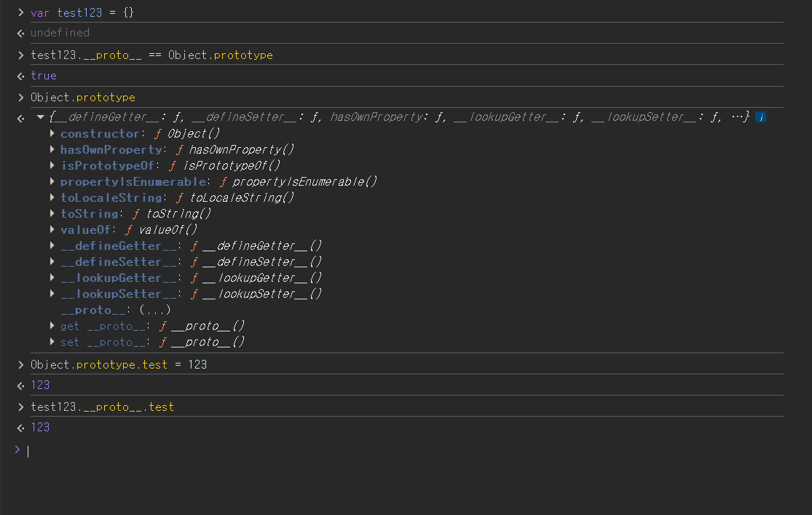Expand the get __proto__ accessor
This screenshot has height=515, width=812.
pyautogui.click(x=52, y=326)
